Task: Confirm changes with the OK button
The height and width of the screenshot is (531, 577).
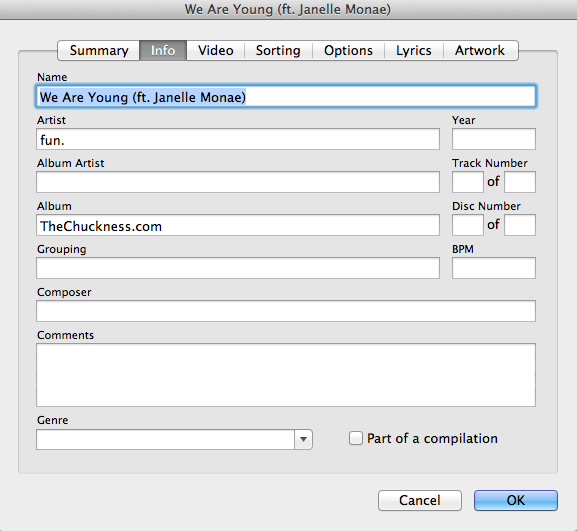Action: pos(516,500)
